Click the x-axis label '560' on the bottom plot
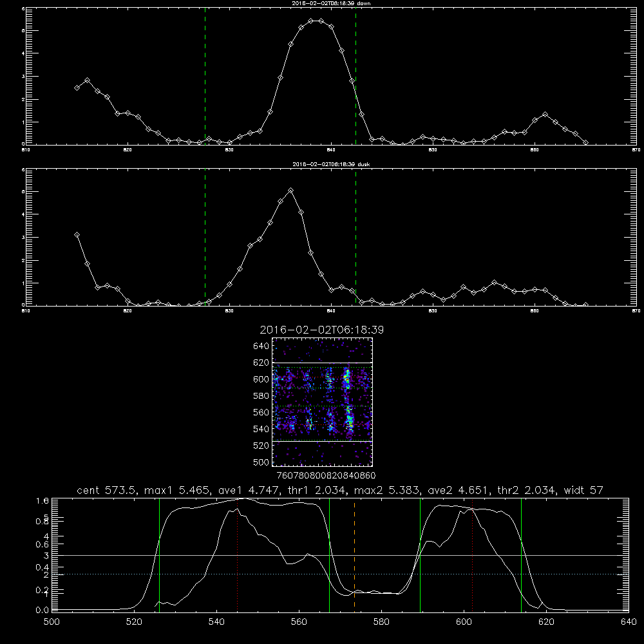This screenshot has height=644, width=644. pos(299,622)
